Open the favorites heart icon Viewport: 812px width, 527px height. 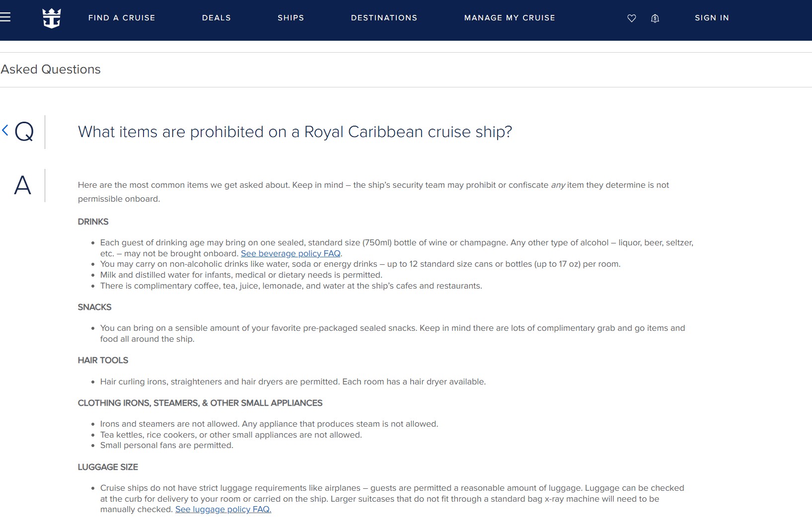pos(631,18)
